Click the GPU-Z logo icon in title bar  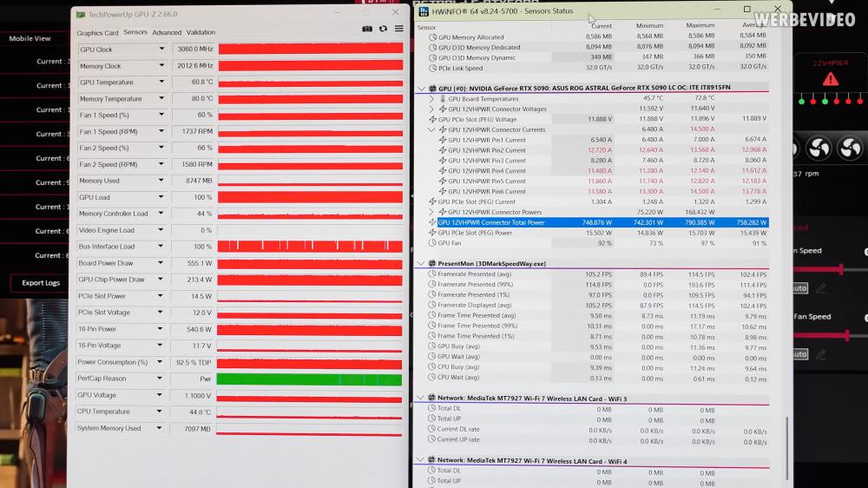click(81, 15)
